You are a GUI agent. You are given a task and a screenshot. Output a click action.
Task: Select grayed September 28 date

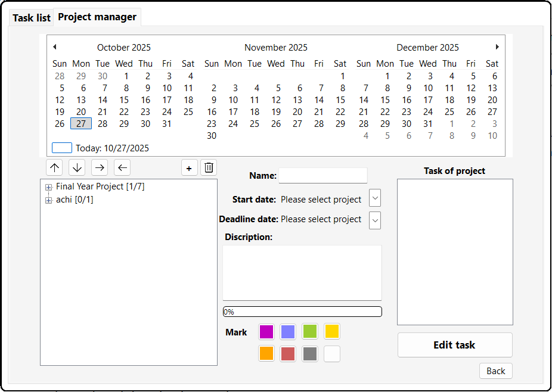(x=60, y=76)
